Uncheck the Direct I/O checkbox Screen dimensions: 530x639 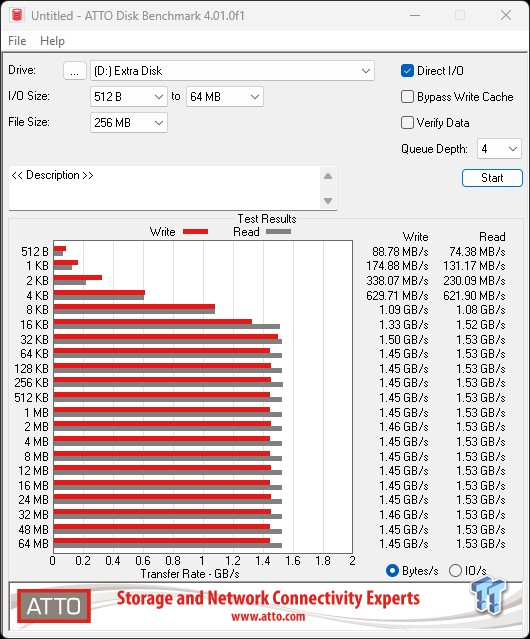(x=407, y=71)
